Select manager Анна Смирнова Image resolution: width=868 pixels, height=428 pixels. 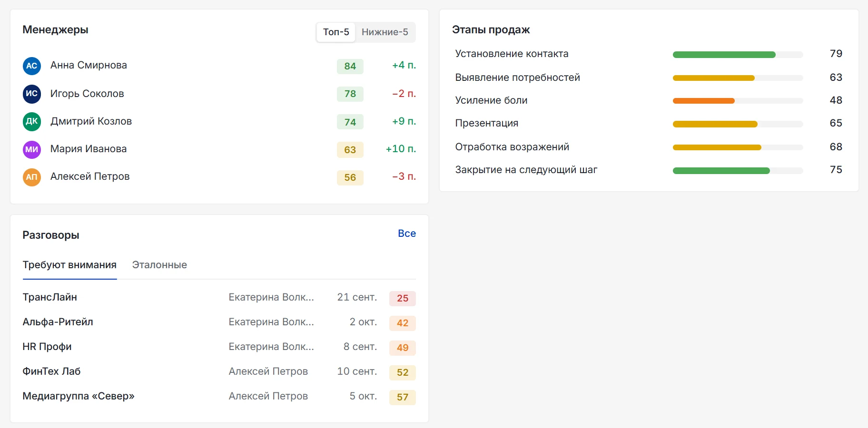(x=89, y=65)
